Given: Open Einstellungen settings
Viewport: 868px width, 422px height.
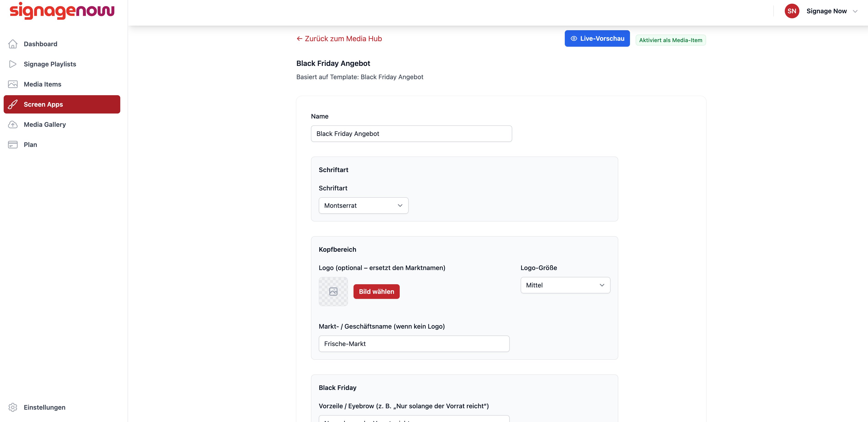Looking at the screenshot, I should click(x=62, y=407).
